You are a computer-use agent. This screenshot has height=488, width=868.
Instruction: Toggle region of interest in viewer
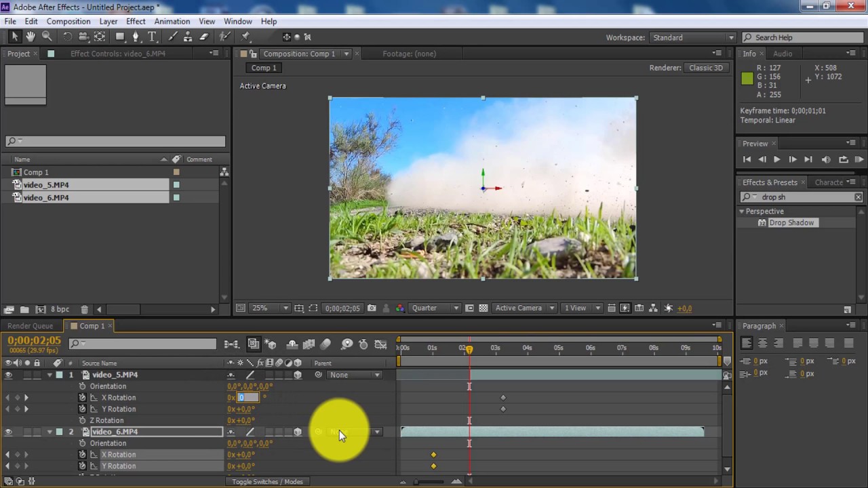[313, 308]
